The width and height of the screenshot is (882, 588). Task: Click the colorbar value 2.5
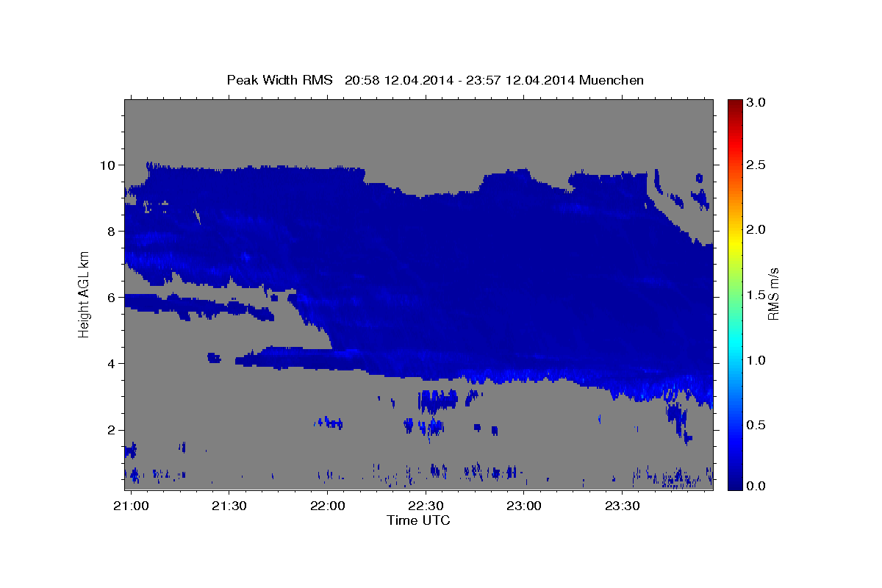pos(757,165)
